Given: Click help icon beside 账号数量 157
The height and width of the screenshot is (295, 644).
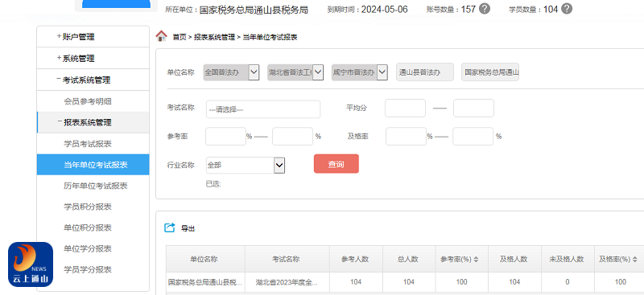Looking at the screenshot, I should pos(485,9).
